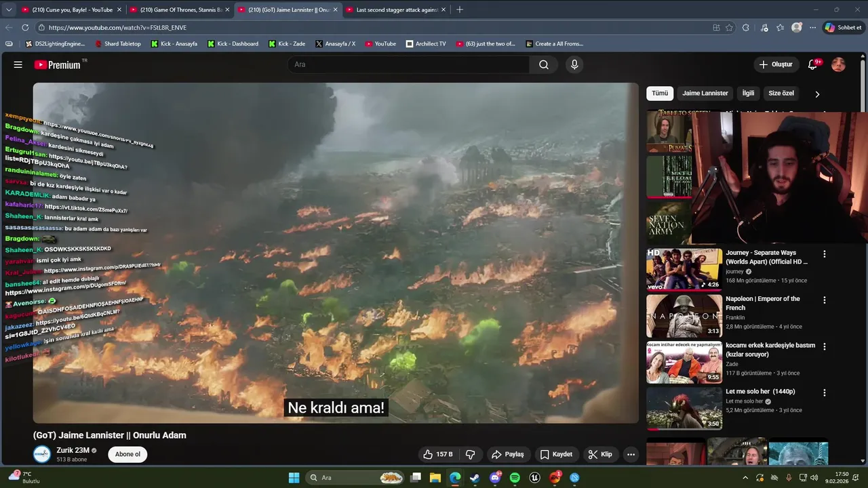Image resolution: width=868 pixels, height=488 pixels.
Task: Open Spotify from the taskbar
Action: click(515, 478)
